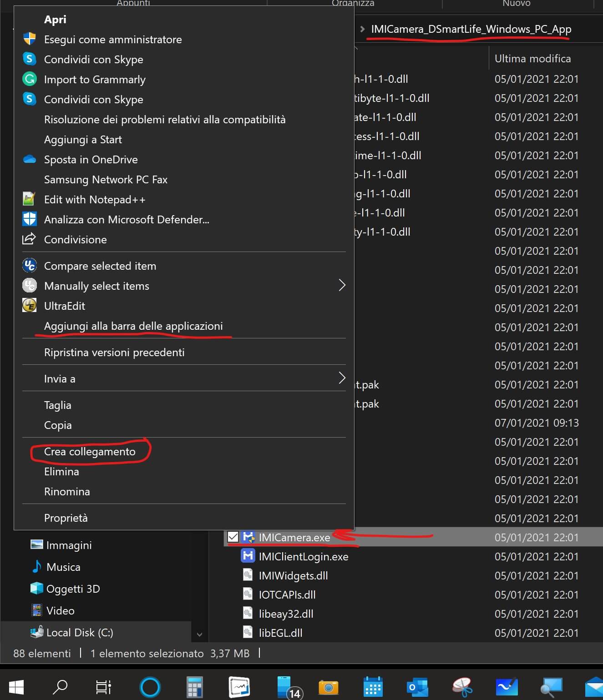The image size is (603, 700).
Task: Open Proprietà from the context menu
Action: point(66,518)
